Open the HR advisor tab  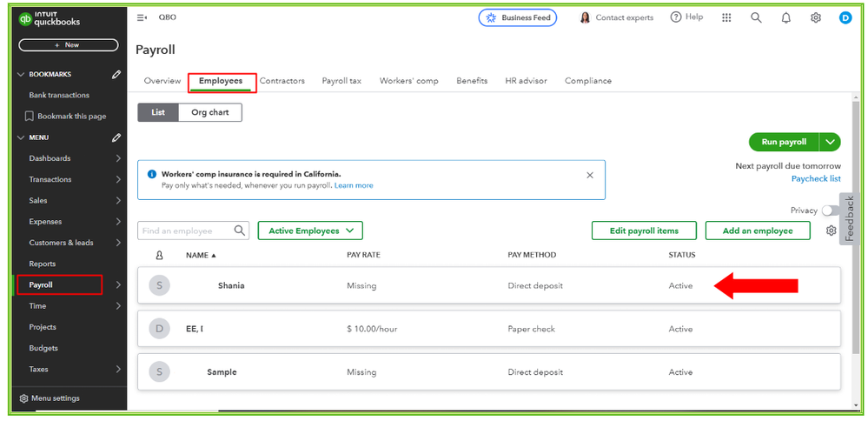pyautogui.click(x=526, y=81)
